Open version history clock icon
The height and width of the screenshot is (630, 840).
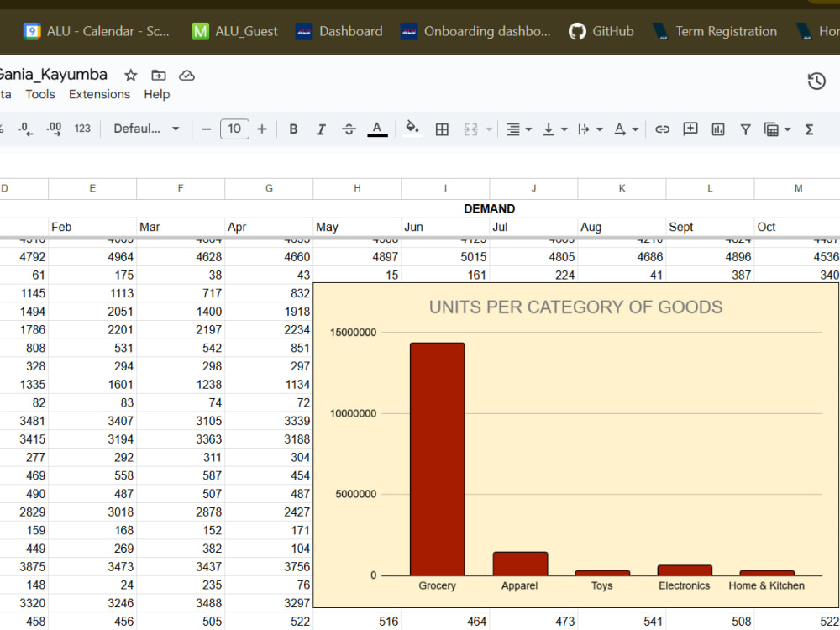point(816,81)
